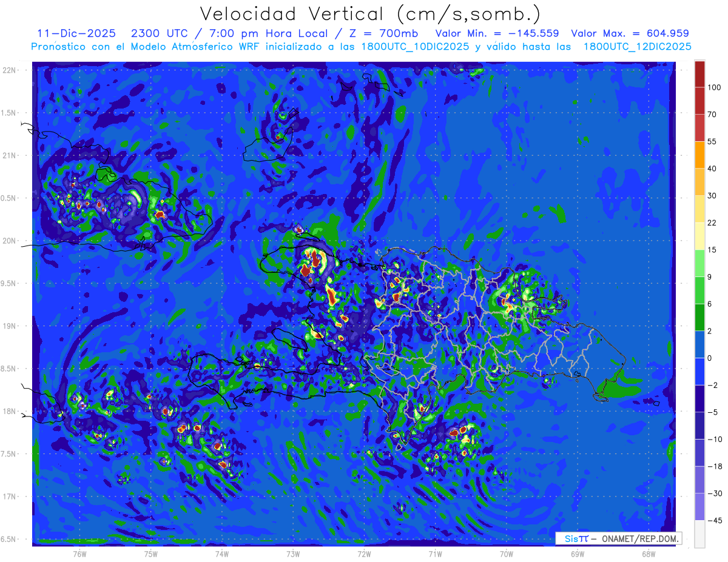
Task: Click the colorbar value '40'
Action: [712, 169]
